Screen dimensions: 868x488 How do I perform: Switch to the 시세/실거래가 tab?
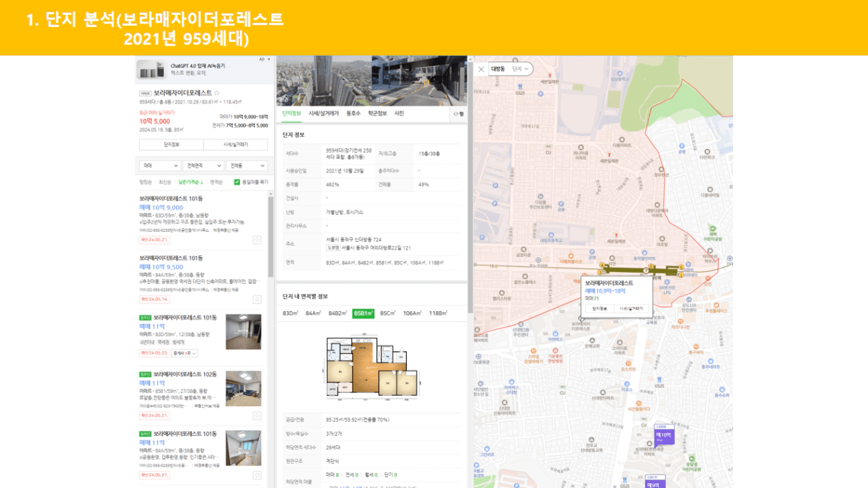coord(323,113)
